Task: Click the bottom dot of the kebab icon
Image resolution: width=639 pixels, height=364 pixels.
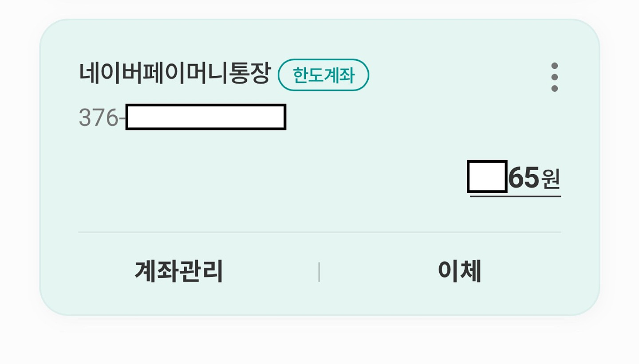Action: tap(554, 88)
